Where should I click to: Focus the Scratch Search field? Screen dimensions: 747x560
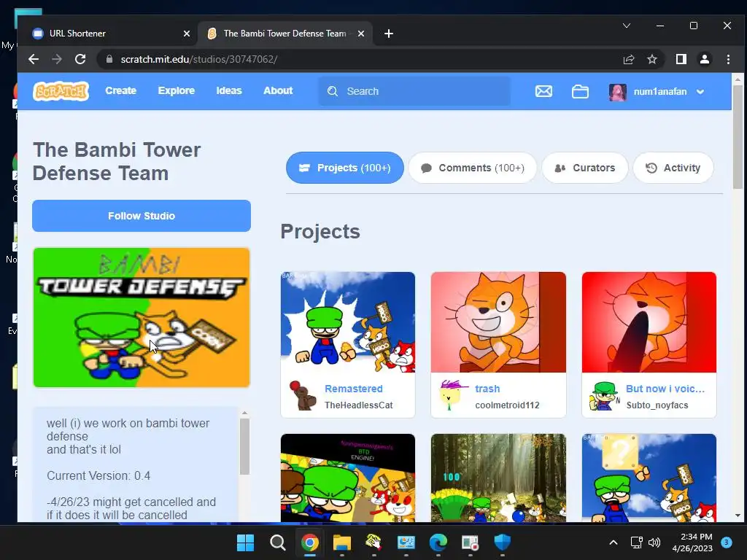pos(414,91)
